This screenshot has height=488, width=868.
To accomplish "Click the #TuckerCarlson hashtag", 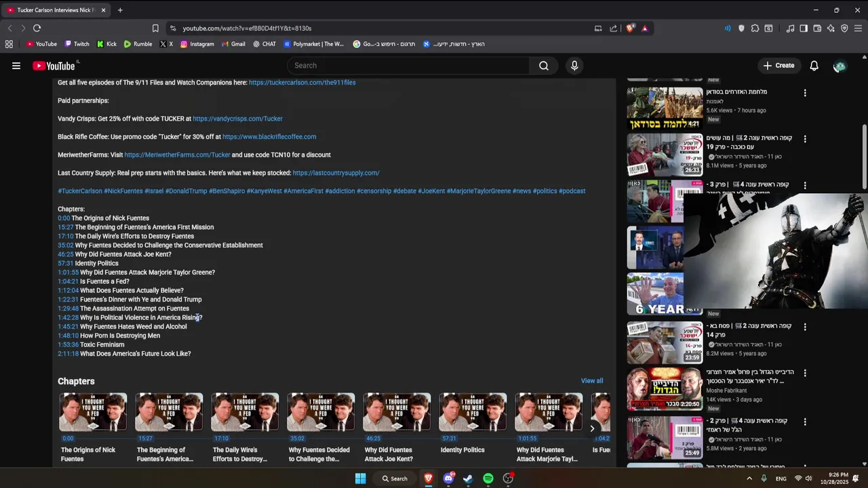I will coord(80,191).
